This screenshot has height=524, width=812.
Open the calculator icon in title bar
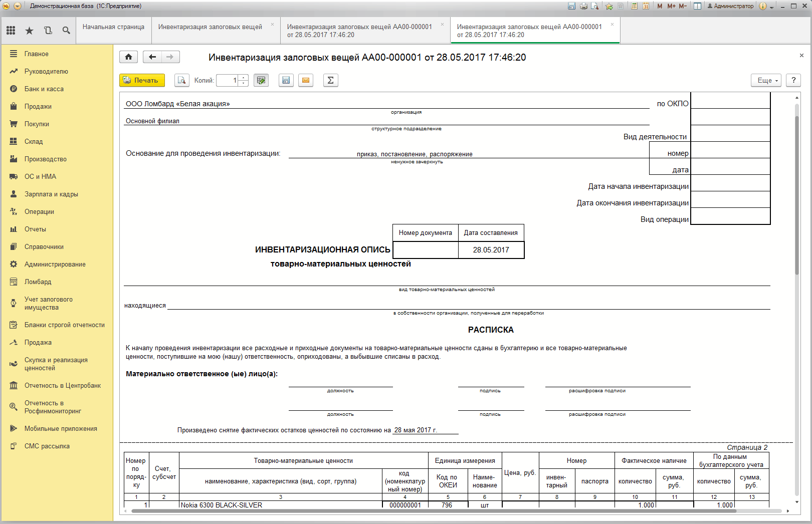point(634,6)
